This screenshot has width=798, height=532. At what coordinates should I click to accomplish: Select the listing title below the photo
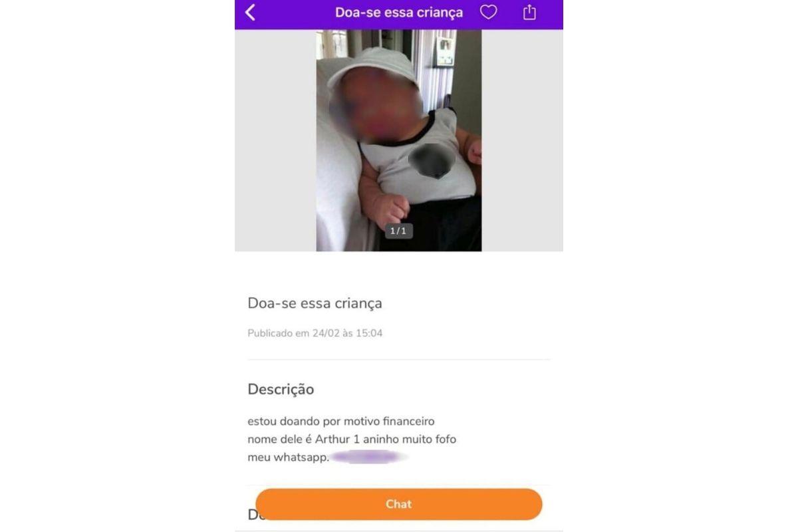pos(315,303)
